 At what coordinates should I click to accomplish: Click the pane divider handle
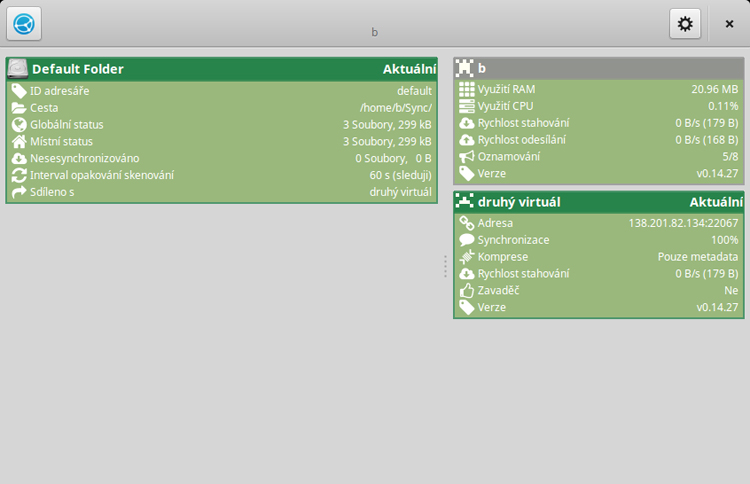(x=445, y=266)
